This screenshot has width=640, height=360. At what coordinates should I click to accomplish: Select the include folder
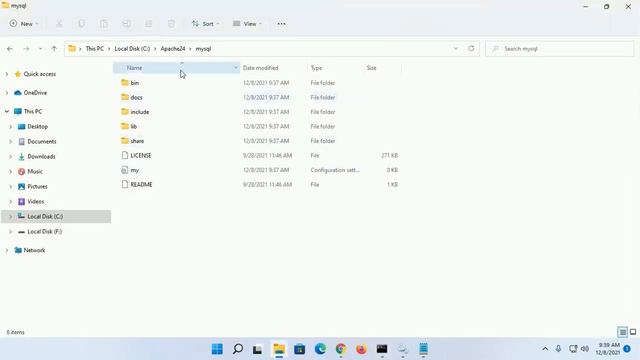click(140, 112)
